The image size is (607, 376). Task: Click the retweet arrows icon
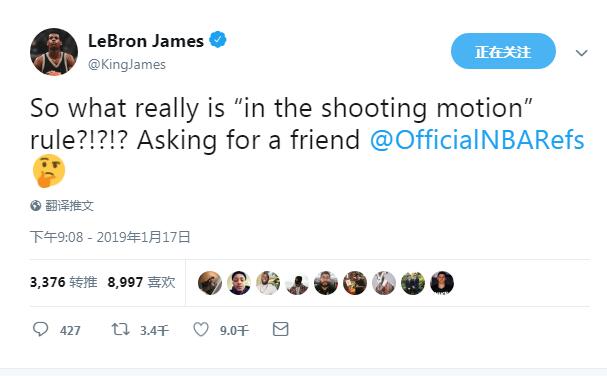click(x=120, y=330)
